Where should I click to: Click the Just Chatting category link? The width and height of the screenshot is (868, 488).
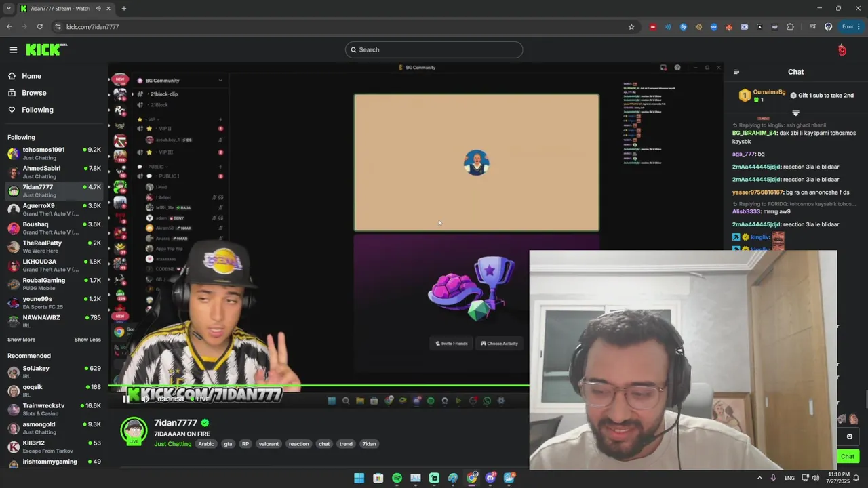[x=173, y=444]
